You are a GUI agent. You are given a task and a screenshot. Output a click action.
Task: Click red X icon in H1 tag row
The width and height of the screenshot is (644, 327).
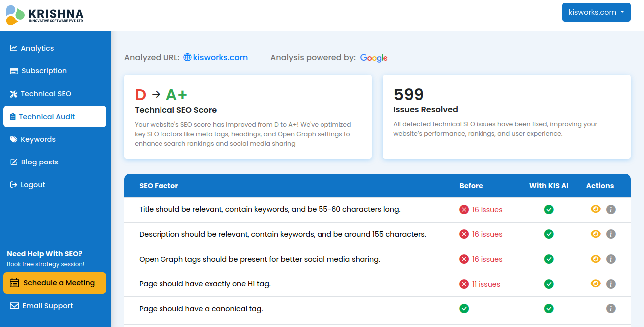click(464, 284)
